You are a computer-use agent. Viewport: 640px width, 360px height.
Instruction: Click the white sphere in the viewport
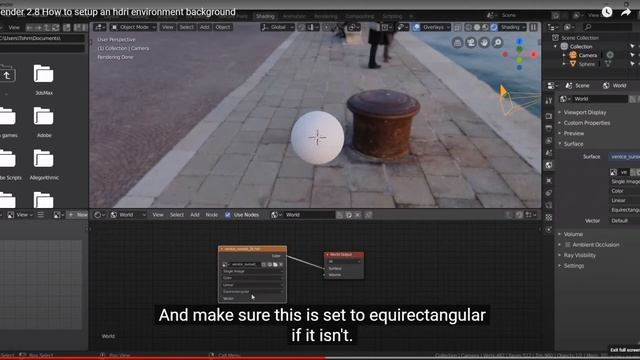(x=317, y=138)
